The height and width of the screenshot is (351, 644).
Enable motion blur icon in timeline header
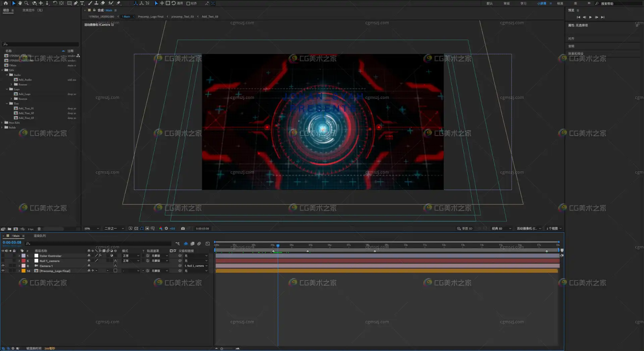click(199, 244)
